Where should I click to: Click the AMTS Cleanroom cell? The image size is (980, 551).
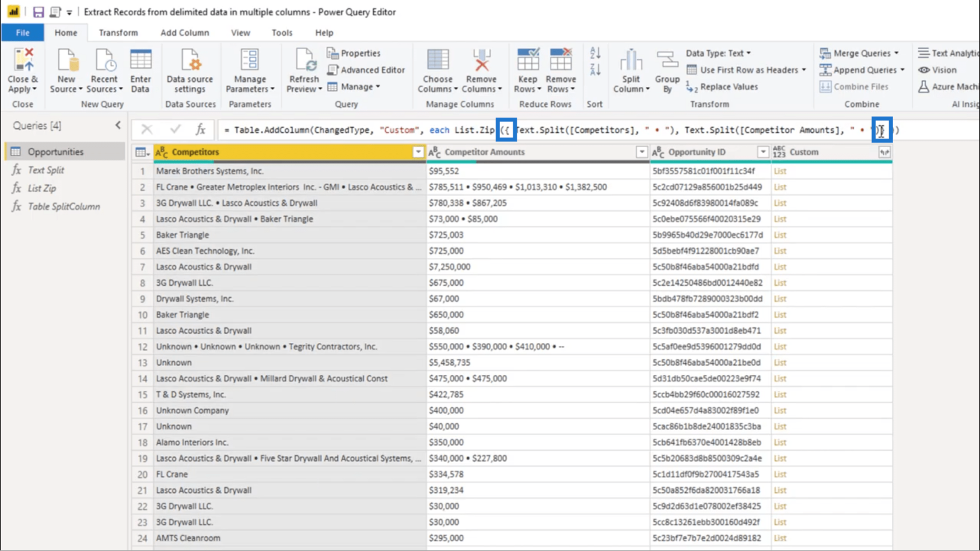point(290,538)
